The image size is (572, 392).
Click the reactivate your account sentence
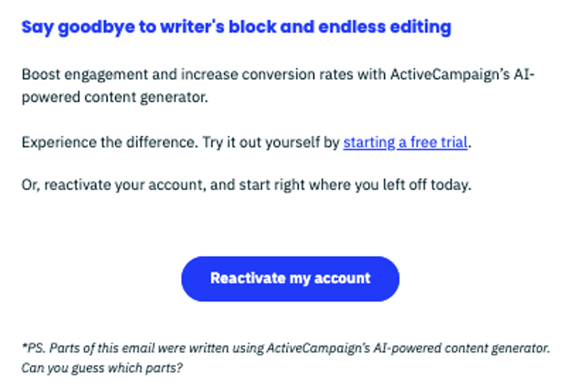click(x=247, y=185)
